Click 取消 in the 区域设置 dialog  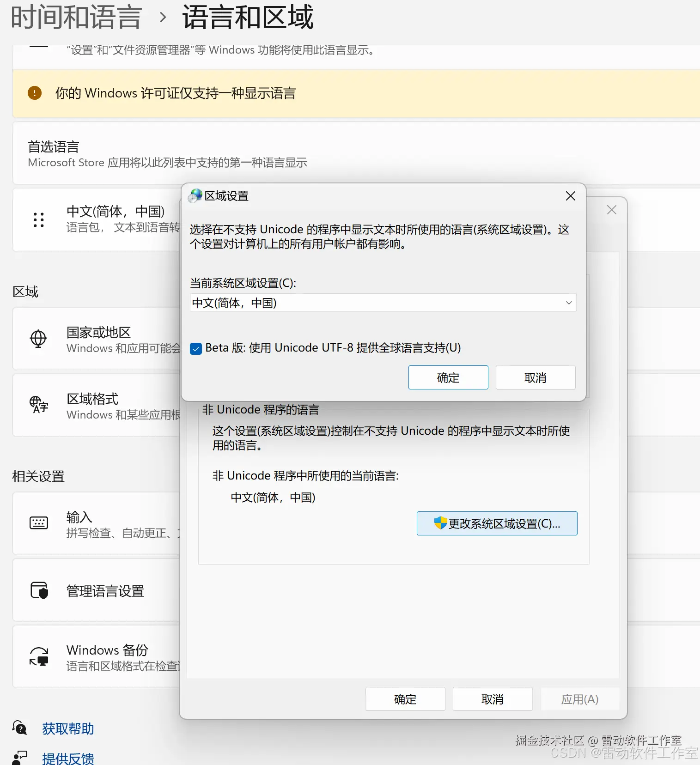coord(536,377)
